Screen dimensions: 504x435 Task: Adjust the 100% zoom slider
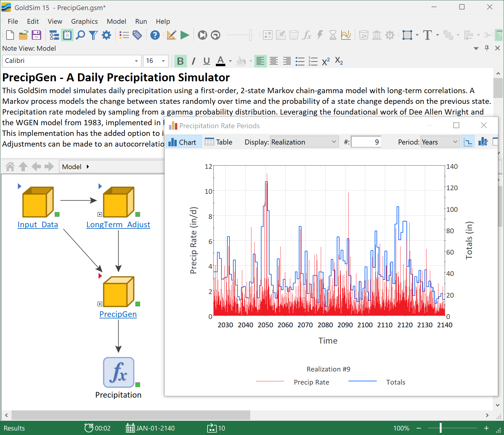tap(441, 428)
